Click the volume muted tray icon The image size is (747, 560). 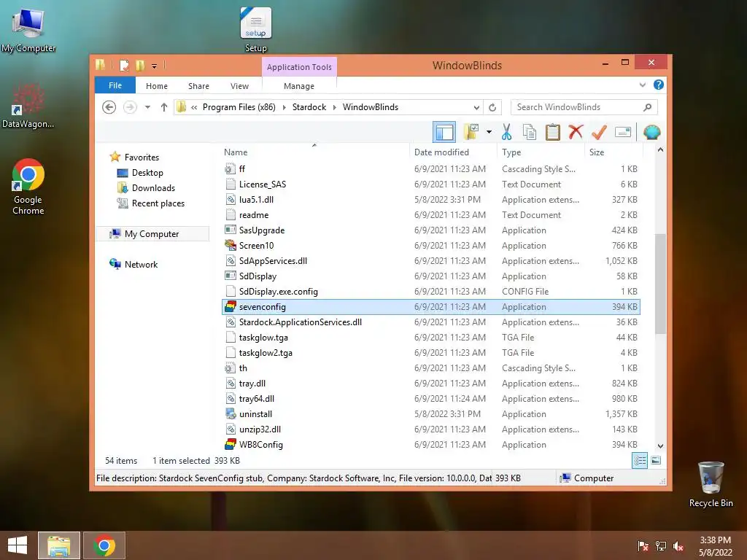(678, 546)
